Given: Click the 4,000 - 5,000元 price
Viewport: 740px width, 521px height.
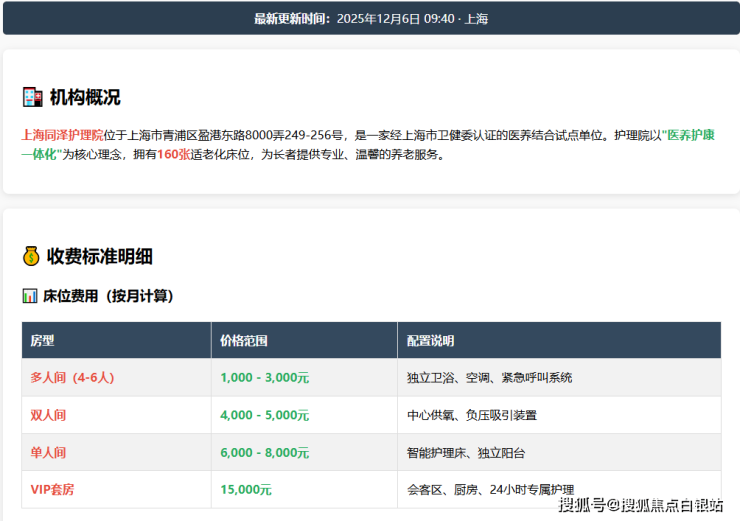Looking at the screenshot, I should coord(264,415).
